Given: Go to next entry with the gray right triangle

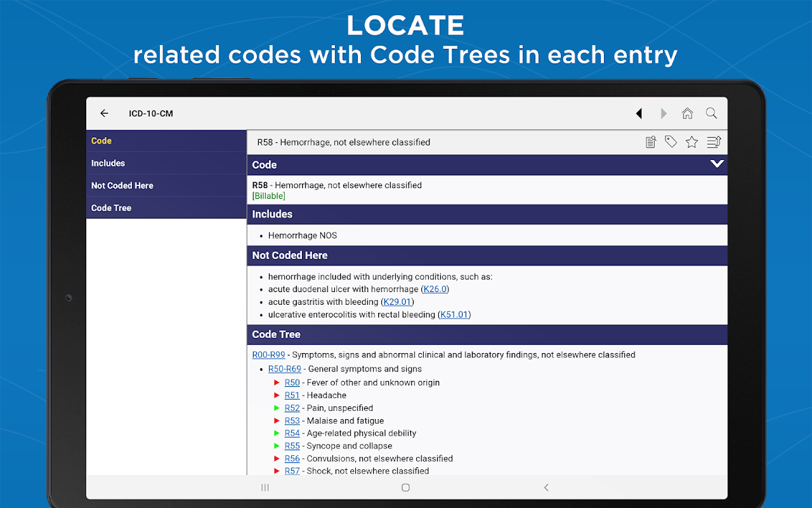Looking at the screenshot, I should tap(664, 114).
